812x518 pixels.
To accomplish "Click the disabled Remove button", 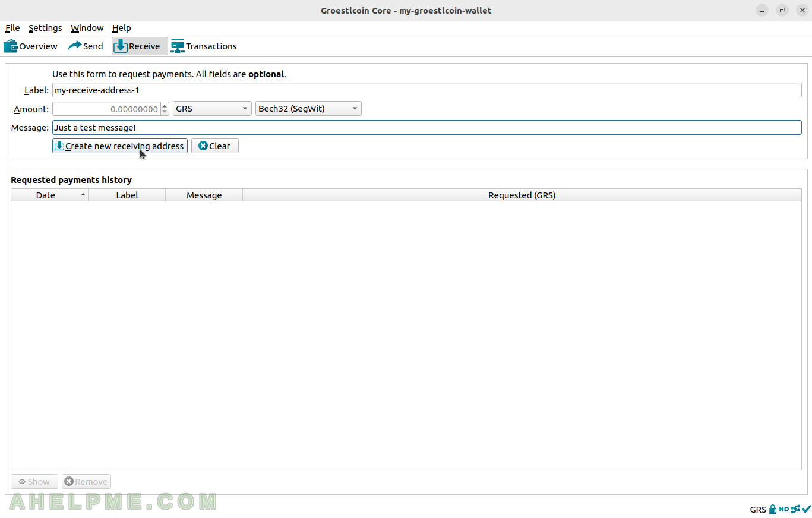I will [87, 482].
